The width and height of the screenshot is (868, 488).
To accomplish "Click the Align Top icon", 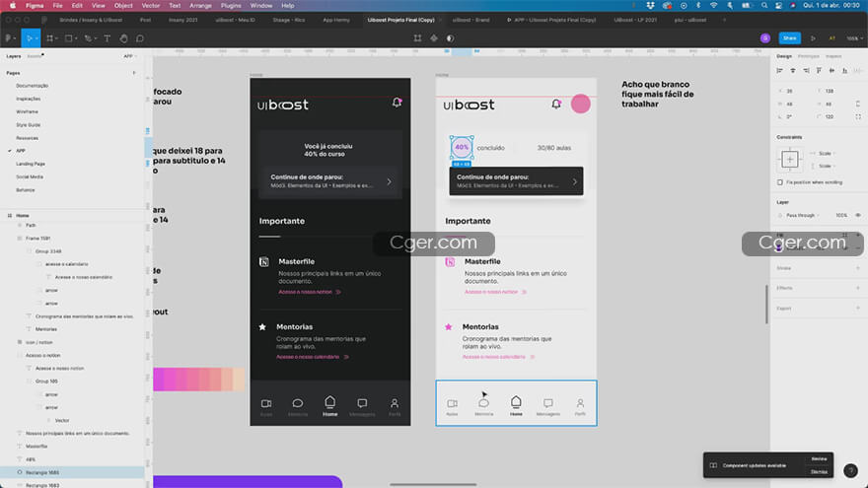I will click(819, 70).
